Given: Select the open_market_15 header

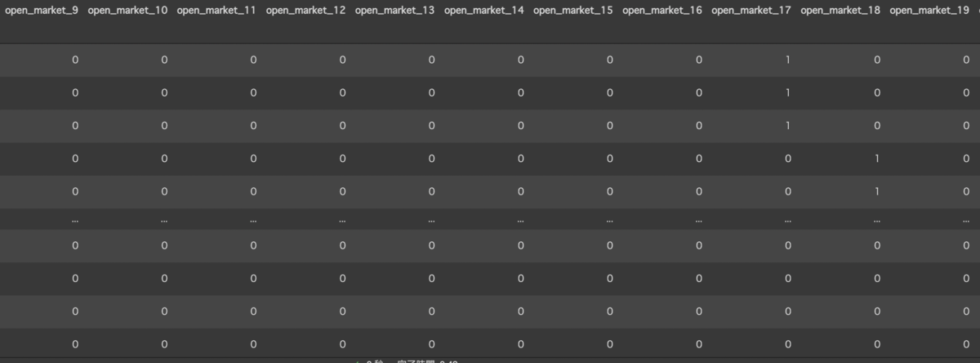Looking at the screenshot, I should (x=572, y=11).
